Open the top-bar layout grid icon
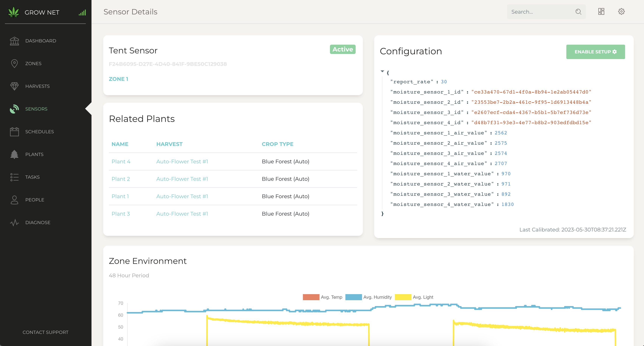 tap(601, 12)
